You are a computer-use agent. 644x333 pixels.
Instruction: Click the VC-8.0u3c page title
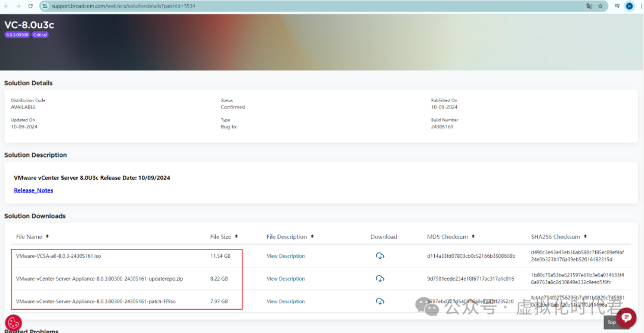pos(29,24)
